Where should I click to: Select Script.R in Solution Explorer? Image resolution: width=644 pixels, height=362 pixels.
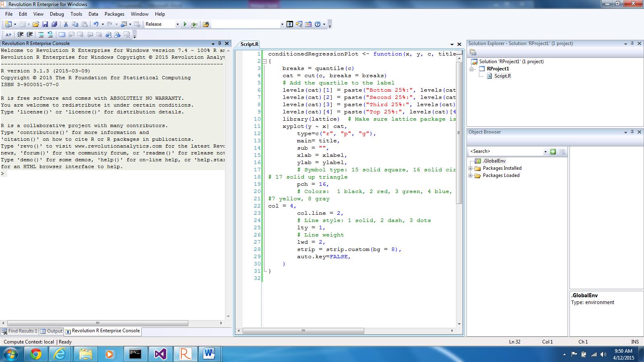tap(502, 76)
